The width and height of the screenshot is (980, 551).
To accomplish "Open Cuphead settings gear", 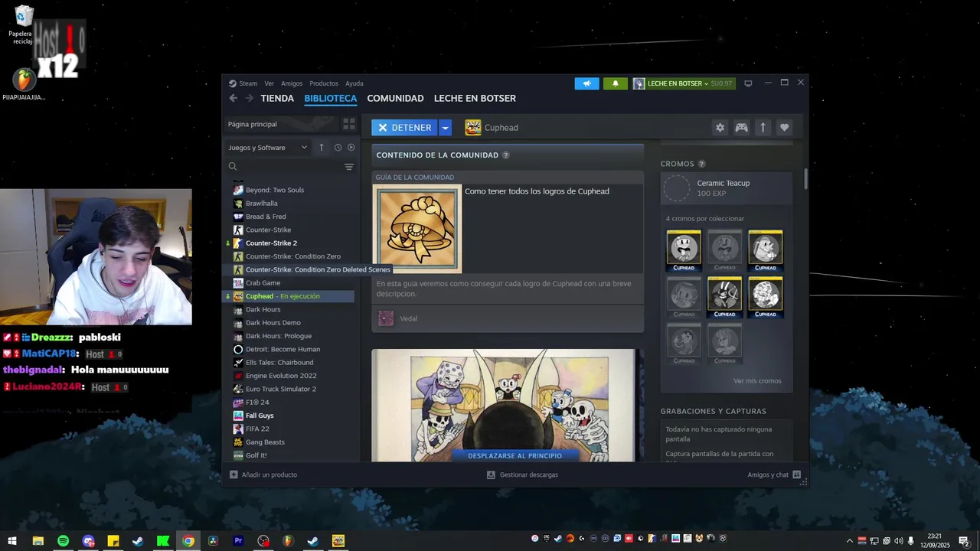I will [x=720, y=128].
